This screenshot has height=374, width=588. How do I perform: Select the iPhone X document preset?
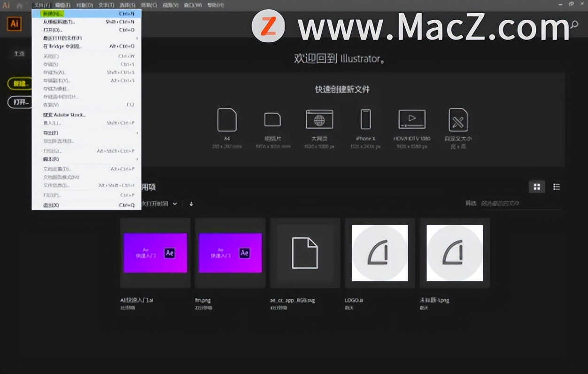365,120
